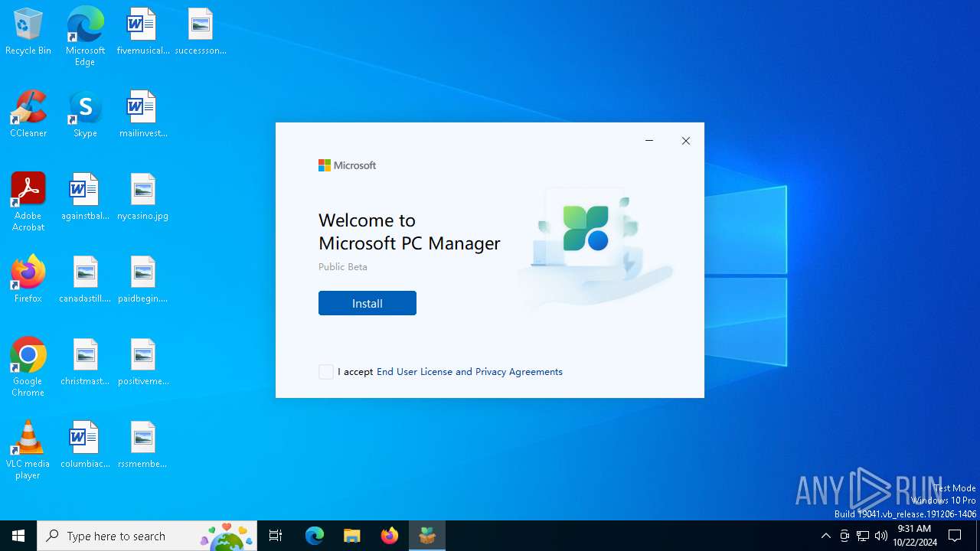This screenshot has width=980, height=551.
Task: Select the Microsoft Edge desktop shortcut
Action: [85, 36]
